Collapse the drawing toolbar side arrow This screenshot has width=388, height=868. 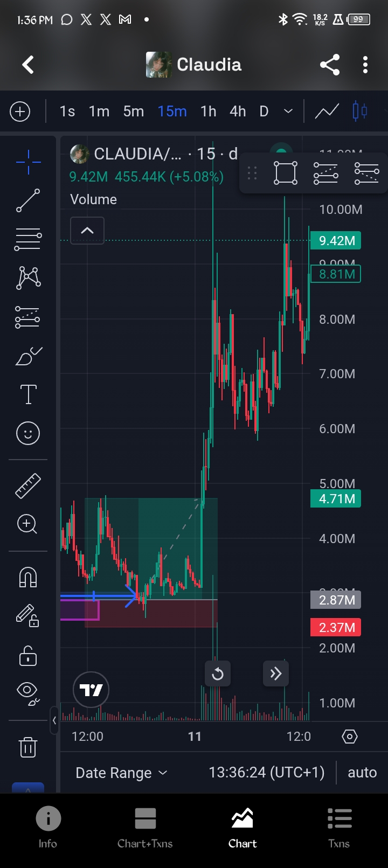[54, 720]
